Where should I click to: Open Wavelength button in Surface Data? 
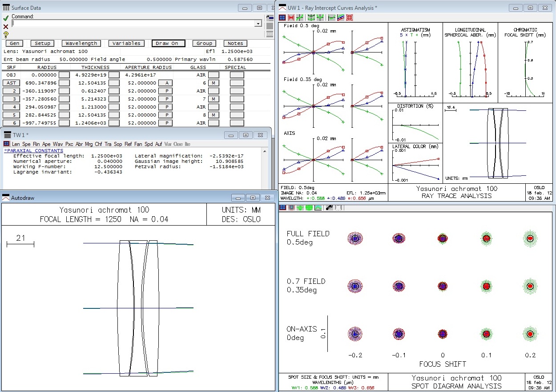(81, 43)
